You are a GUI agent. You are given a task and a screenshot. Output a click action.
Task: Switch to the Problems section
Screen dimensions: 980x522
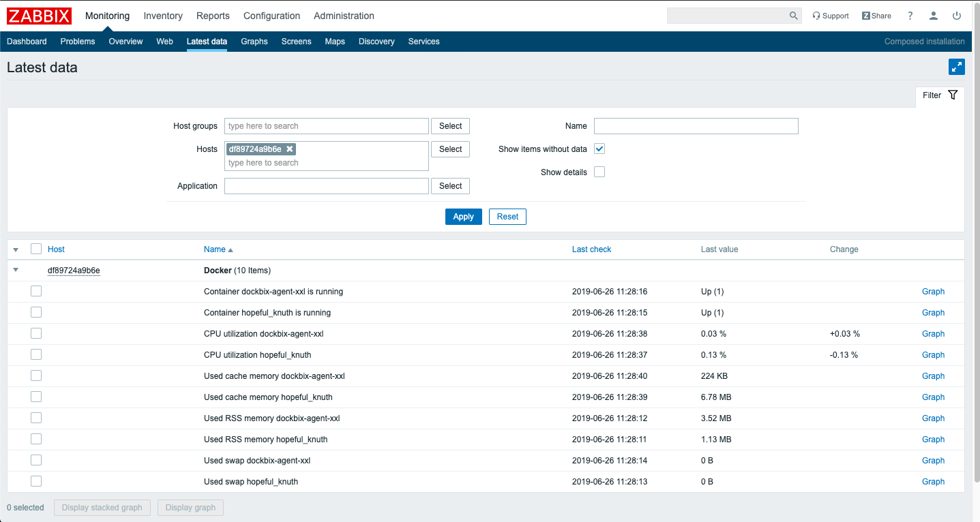[77, 42]
